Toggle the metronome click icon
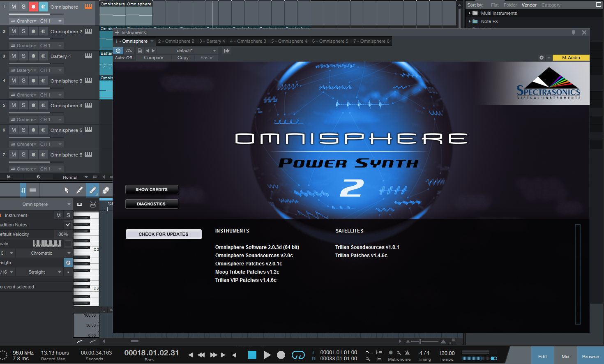604x364 pixels. click(x=407, y=352)
